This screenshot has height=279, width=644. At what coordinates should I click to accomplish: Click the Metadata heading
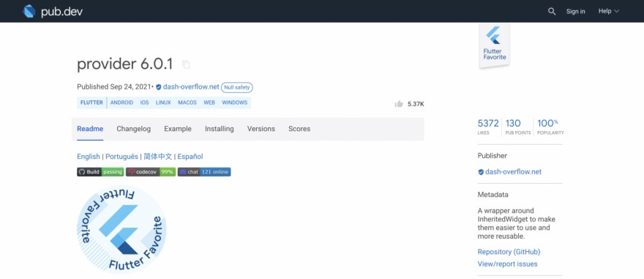click(493, 195)
